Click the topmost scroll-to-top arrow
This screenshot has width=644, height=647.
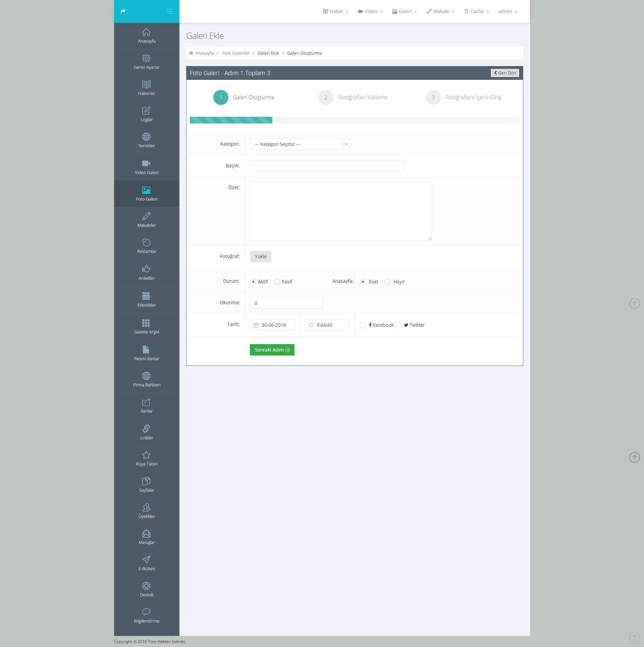pyautogui.click(x=635, y=304)
